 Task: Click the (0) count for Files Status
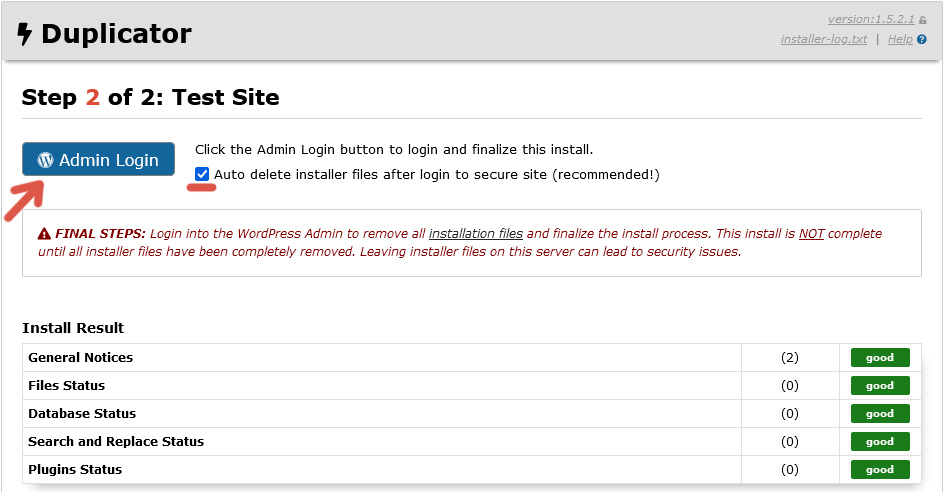pyautogui.click(x=790, y=385)
